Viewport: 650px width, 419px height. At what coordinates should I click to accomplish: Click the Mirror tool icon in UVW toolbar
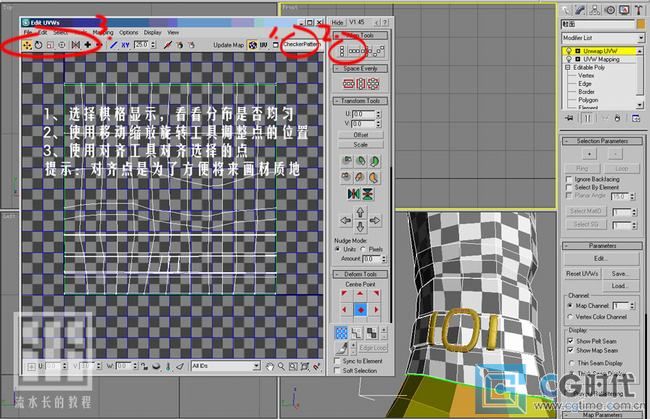click(75, 45)
